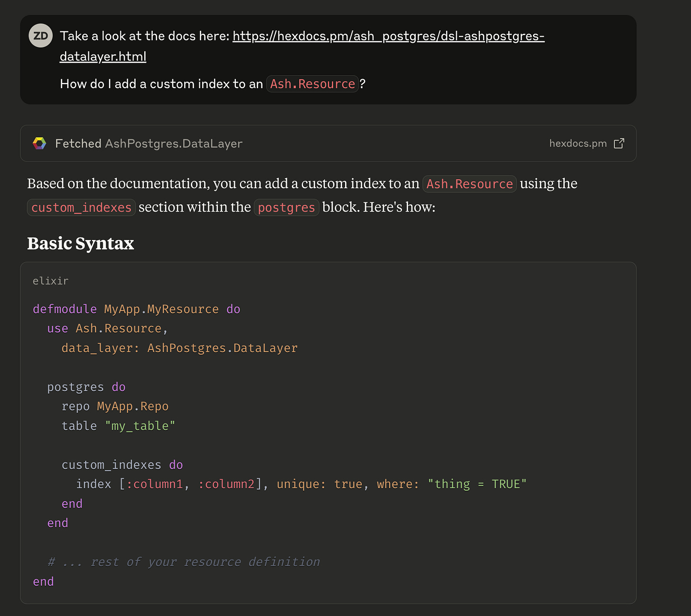The height and width of the screenshot is (616, 691).
Task: Click the ZD user avatar
Action: tap(40, 36)
